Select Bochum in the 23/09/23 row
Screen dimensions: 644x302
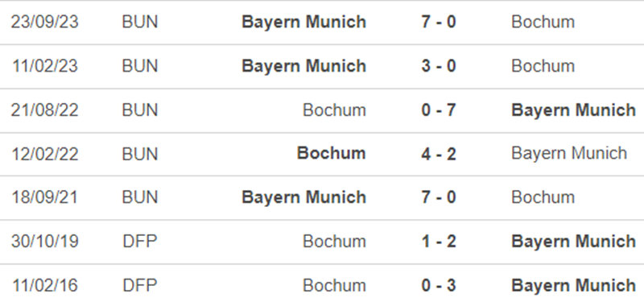tap(543, 22)
